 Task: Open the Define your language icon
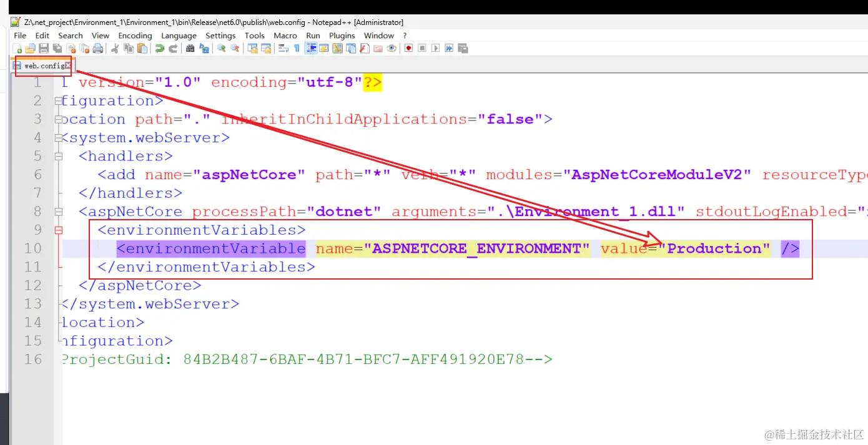[323, 48]
